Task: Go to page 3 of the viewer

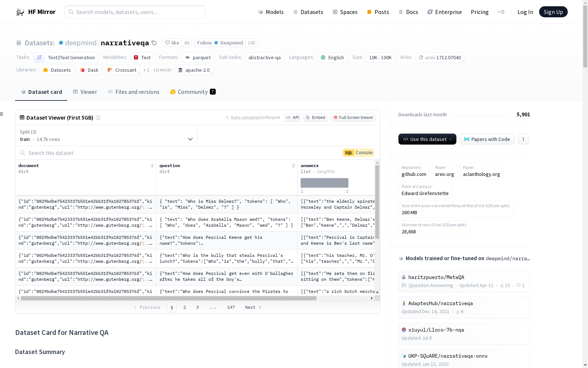Action: tap(197, 307)
